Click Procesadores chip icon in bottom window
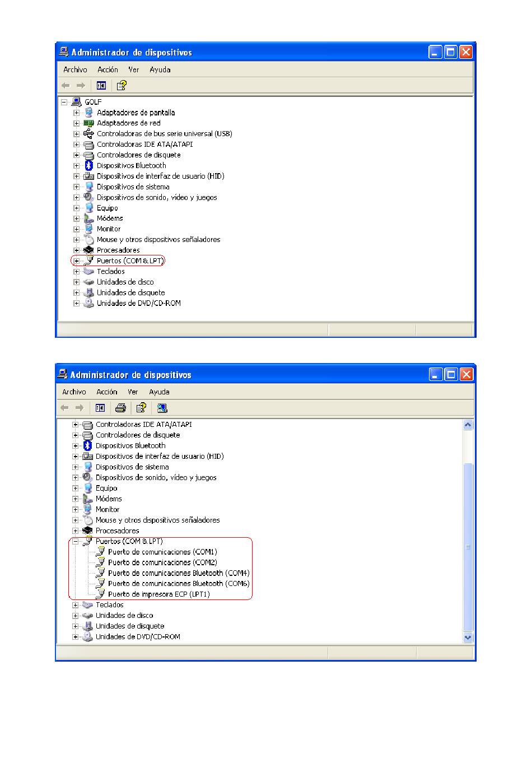Viewport: 532px width, 777px height. pos(87,531)
